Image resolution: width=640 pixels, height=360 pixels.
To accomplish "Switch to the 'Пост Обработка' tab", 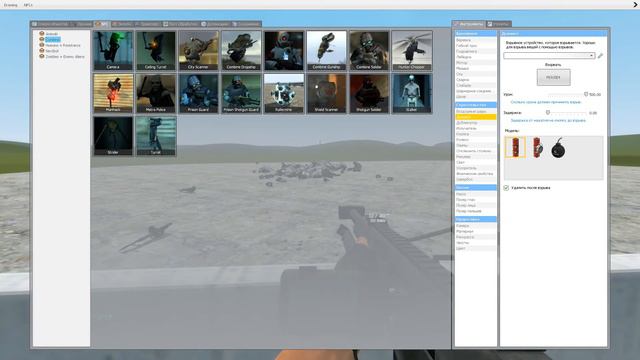I will click(181, 24).
